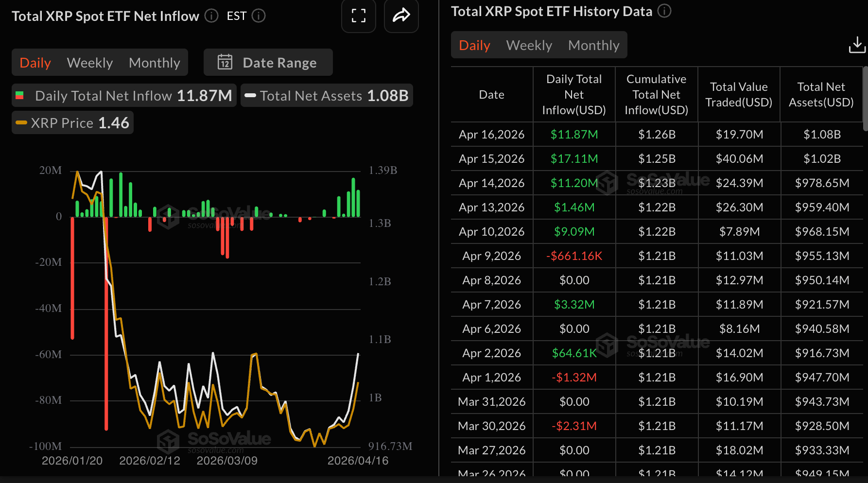Select Weekly tab in history table
This screenshot has width=868, height=483.
pyautogui.click(x=529, y=45)
